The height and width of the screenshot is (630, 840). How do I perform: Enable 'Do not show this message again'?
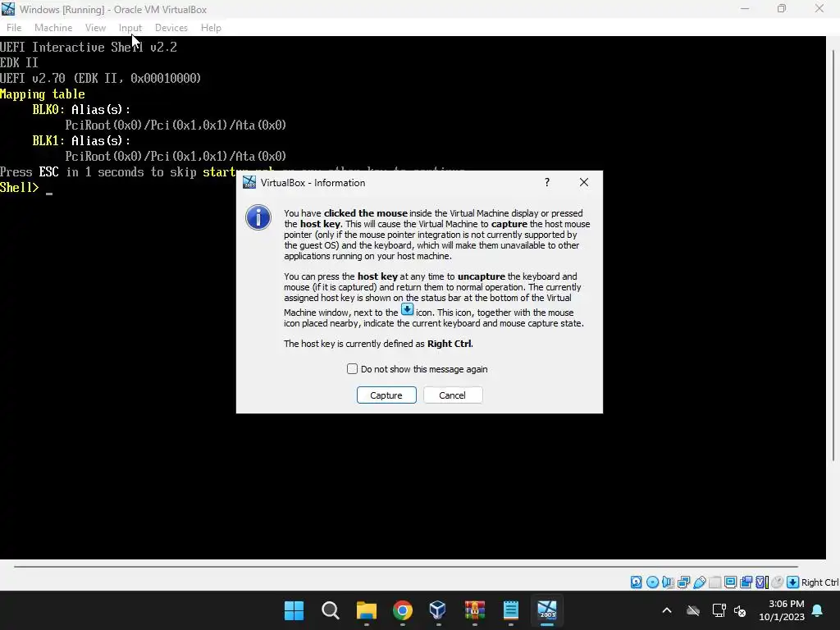click(x=352, y=368)
